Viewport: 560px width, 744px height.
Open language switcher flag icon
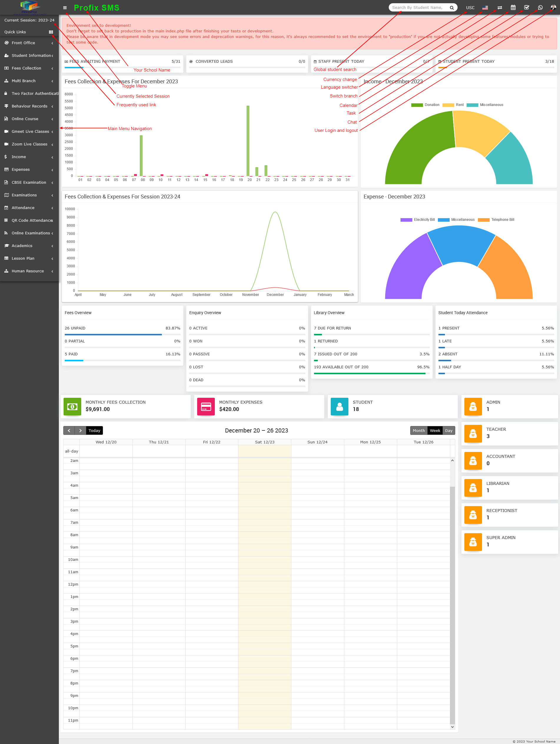(x=485, y=8)
